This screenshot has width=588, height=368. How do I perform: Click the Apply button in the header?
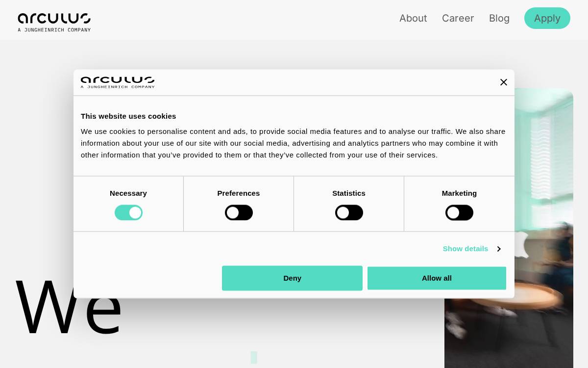[547, 18]
